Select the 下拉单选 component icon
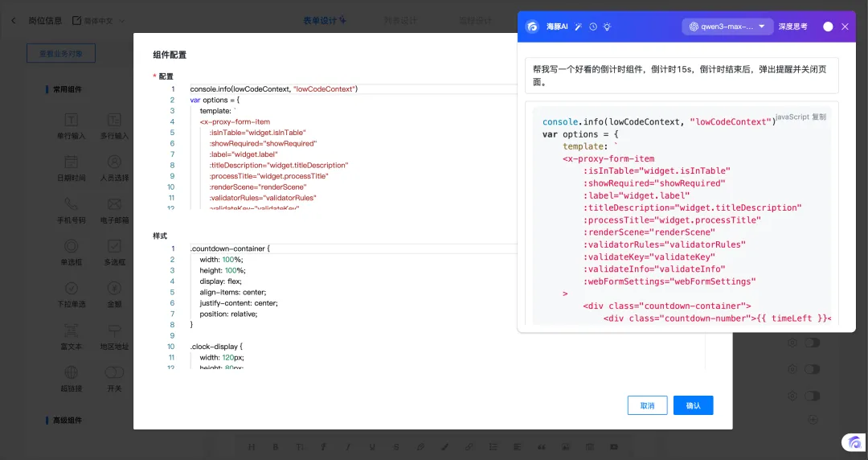This screenshot has height=460, width=868. (72, 288)
